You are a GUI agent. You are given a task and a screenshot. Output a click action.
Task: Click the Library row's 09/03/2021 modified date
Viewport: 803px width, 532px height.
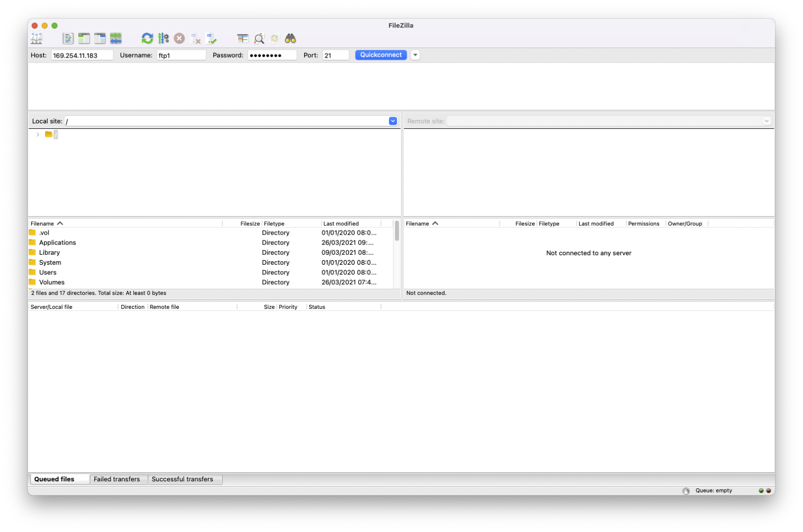(348, 253)
